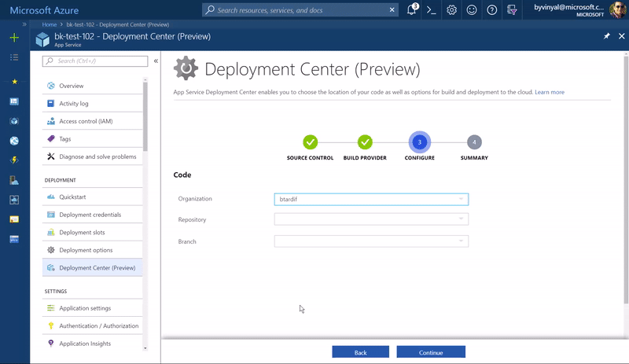This screenshot has width=629, height=364.
Task: Open Application settings menu item
Action: [85, 308]
